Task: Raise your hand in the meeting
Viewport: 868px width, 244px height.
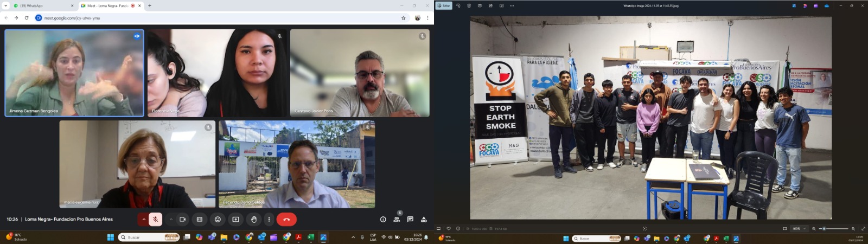Action: [x=253, y=220]
